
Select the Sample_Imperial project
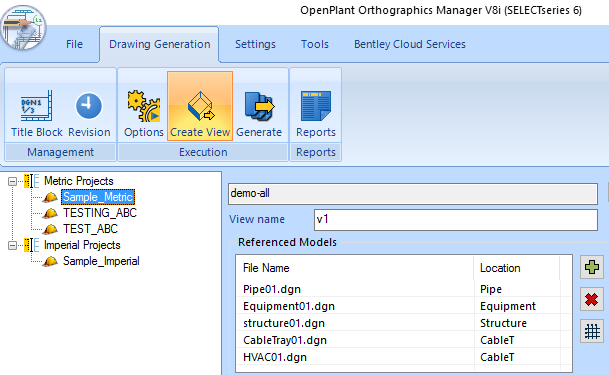tap(101, 261)
